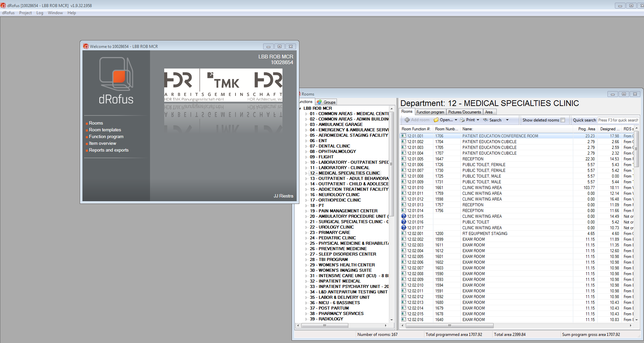This screenshot has height=343, width=644.
Task: Click the room table scroll-up arrow
Action: pos(637,129)
